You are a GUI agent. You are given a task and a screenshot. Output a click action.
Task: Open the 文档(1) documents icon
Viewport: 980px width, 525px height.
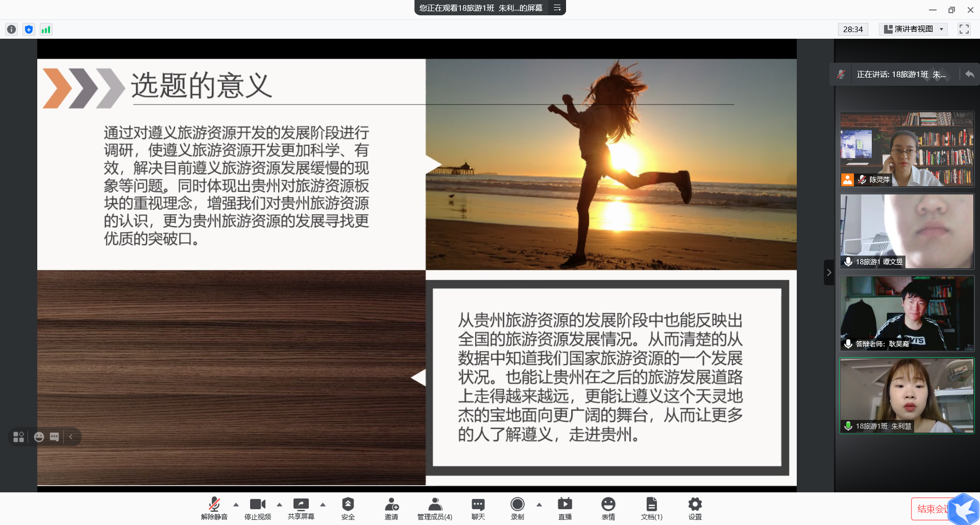651,505
